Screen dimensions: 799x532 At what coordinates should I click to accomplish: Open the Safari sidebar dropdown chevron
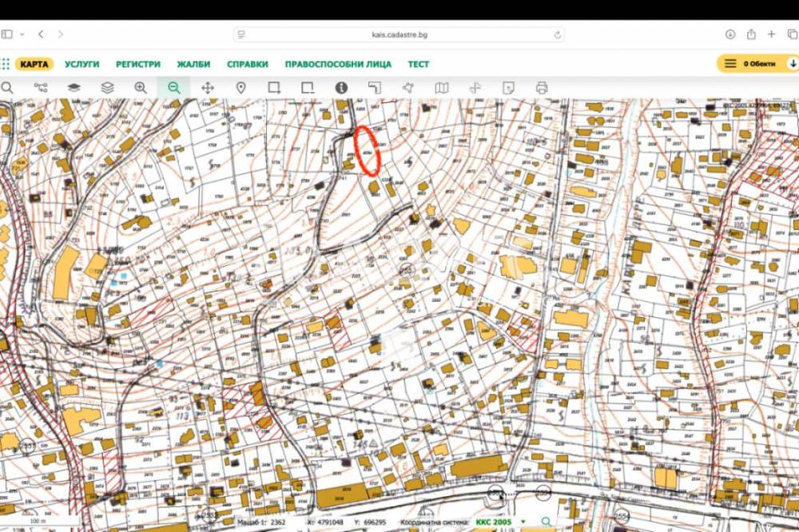(x=22, y=34)
